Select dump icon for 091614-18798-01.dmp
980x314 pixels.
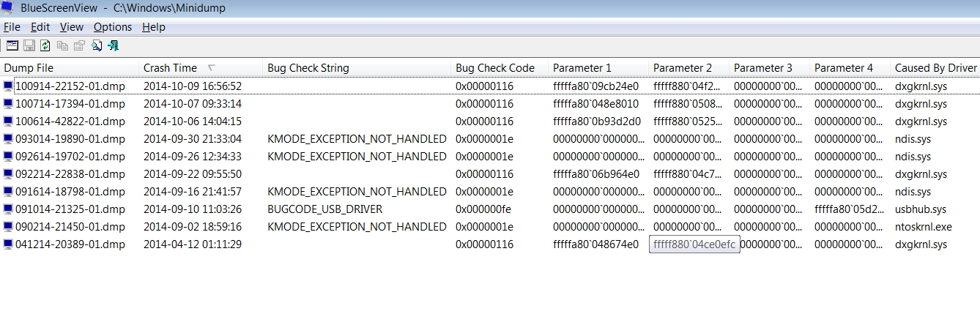[8, 191]
